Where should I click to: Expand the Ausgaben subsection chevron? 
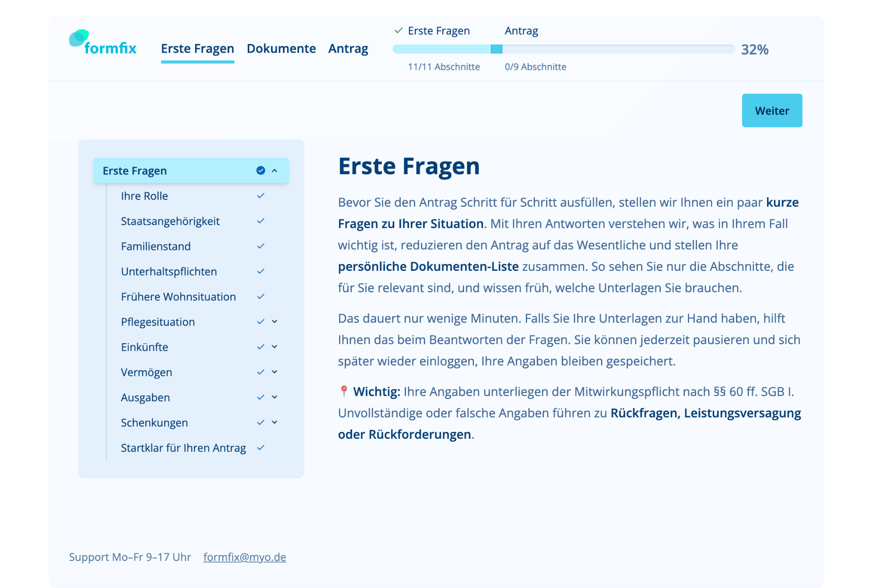[275, 397]
